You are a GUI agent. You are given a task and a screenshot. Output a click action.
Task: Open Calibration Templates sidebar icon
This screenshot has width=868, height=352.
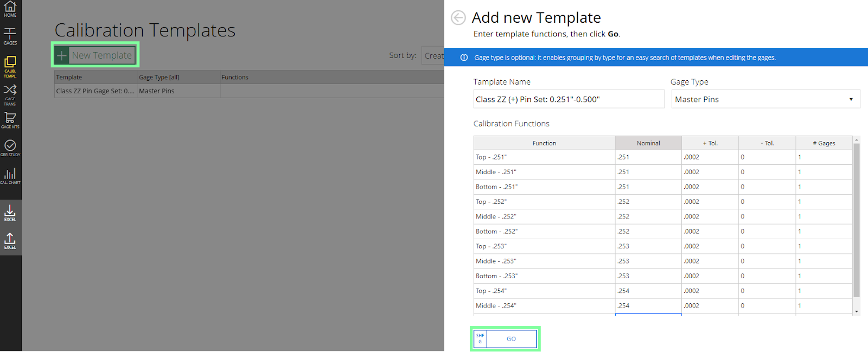click(x=10, y=67)
